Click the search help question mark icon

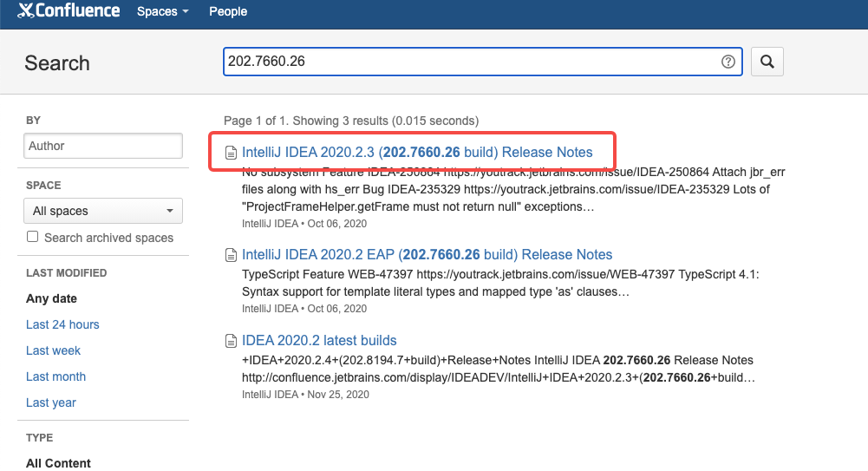pyautogui.click(x=728, y=62)
